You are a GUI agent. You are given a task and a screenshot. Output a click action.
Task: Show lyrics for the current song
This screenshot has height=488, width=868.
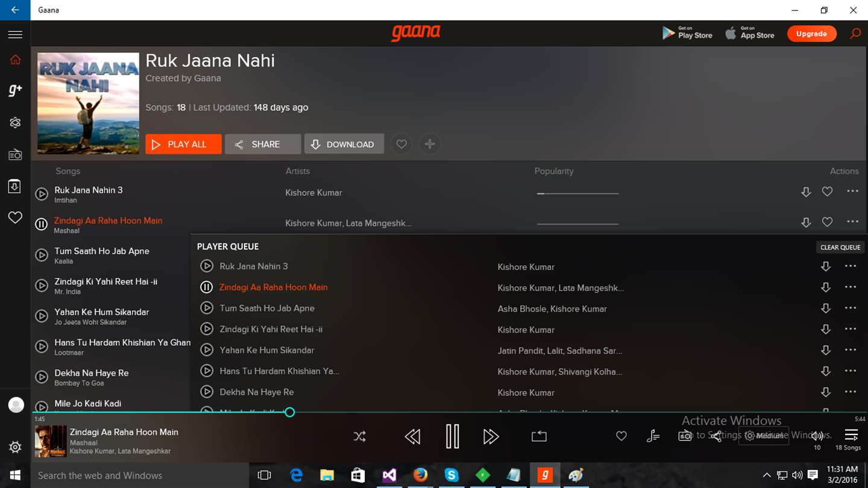coord(653,436)
